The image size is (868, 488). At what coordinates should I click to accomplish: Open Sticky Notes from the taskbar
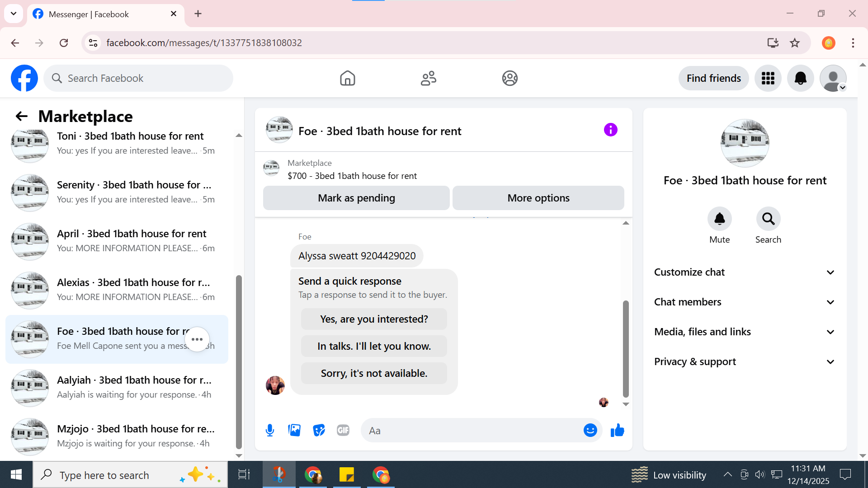pyautogui.click(x=347, y=474)
